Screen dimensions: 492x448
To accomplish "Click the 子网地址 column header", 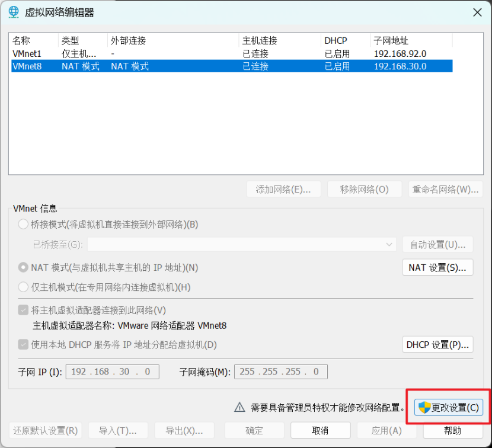I will point(411,40).
